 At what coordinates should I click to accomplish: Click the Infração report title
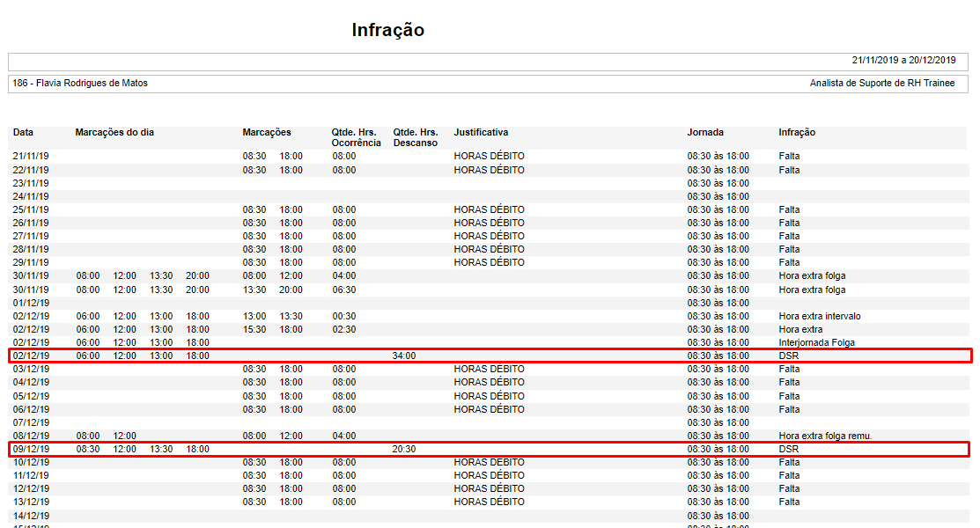point(387,30)
